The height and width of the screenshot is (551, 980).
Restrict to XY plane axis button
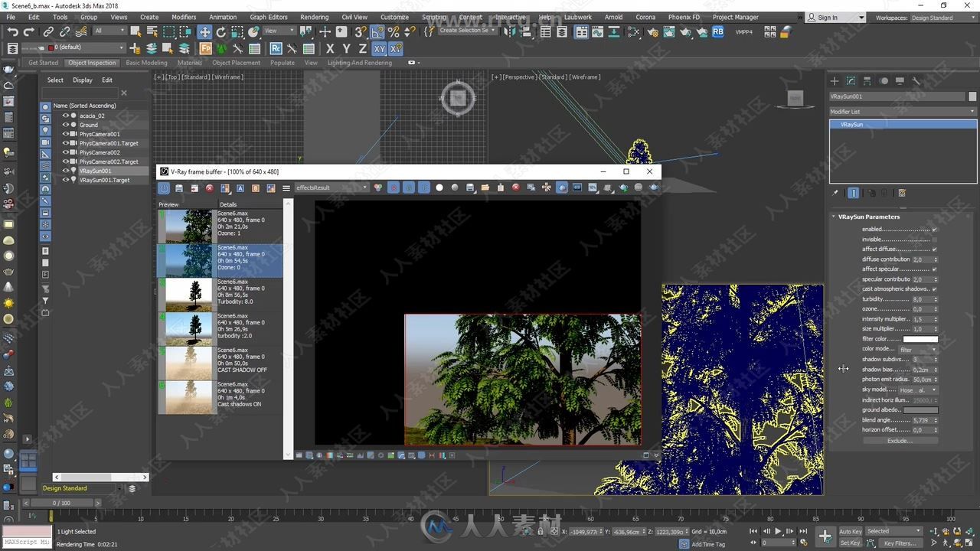379,48
